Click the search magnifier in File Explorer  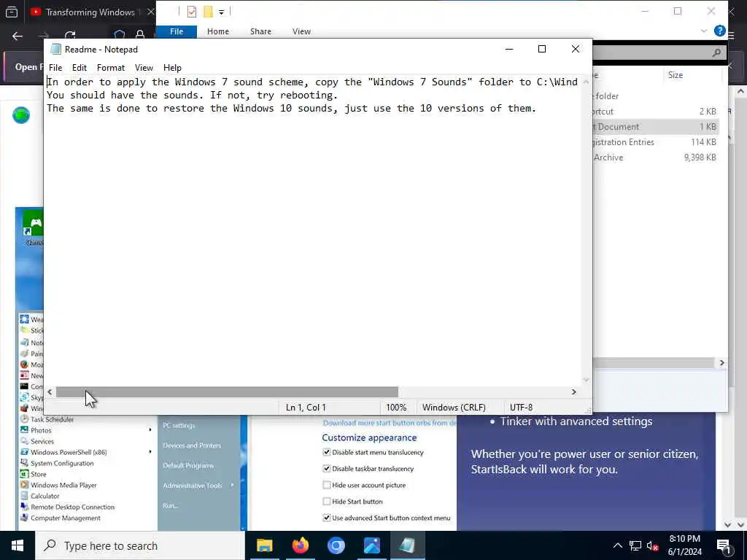(716, 52)
